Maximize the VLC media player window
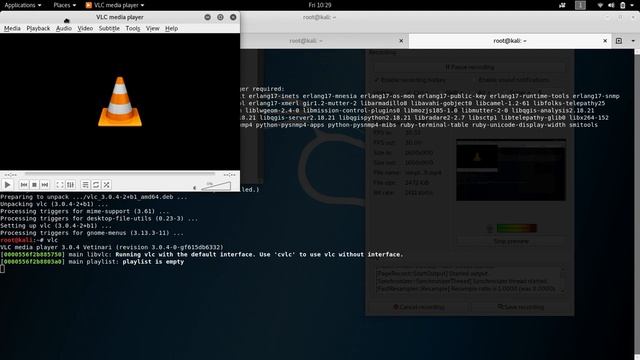Image resolution: width=640 pixels, height=360 pixels. coord(220,17)
